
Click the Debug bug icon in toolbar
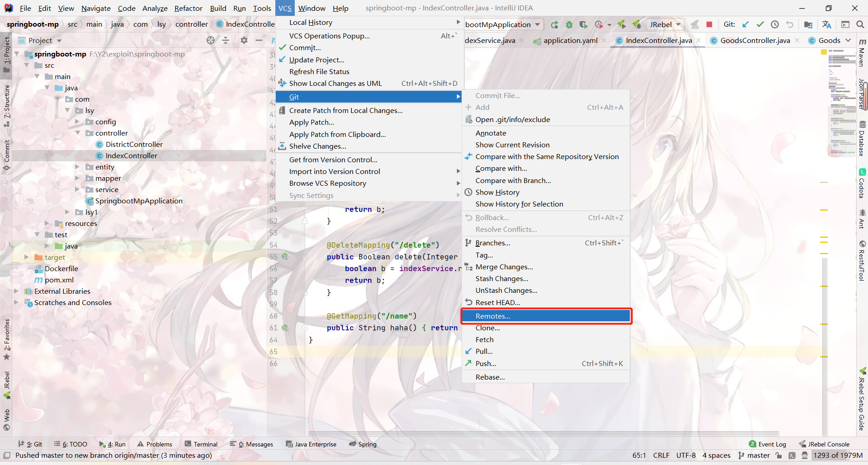click(569, 24)
